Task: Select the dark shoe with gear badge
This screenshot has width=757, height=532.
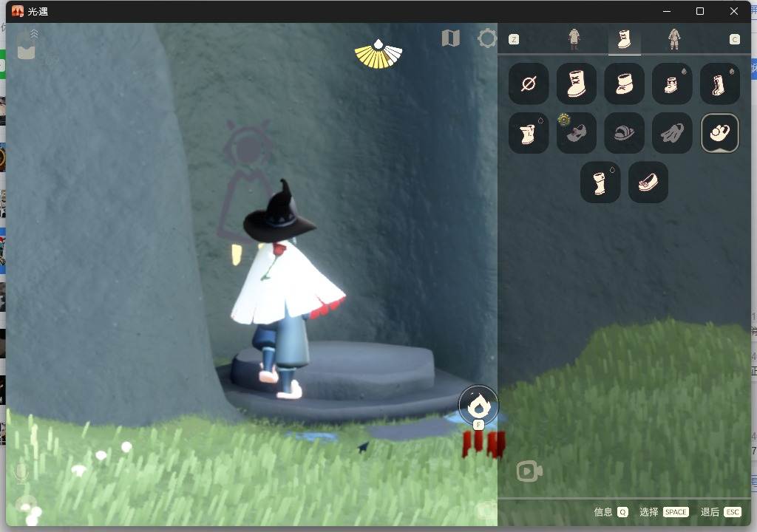Action: pyautogui.click(x=577, y=133)
